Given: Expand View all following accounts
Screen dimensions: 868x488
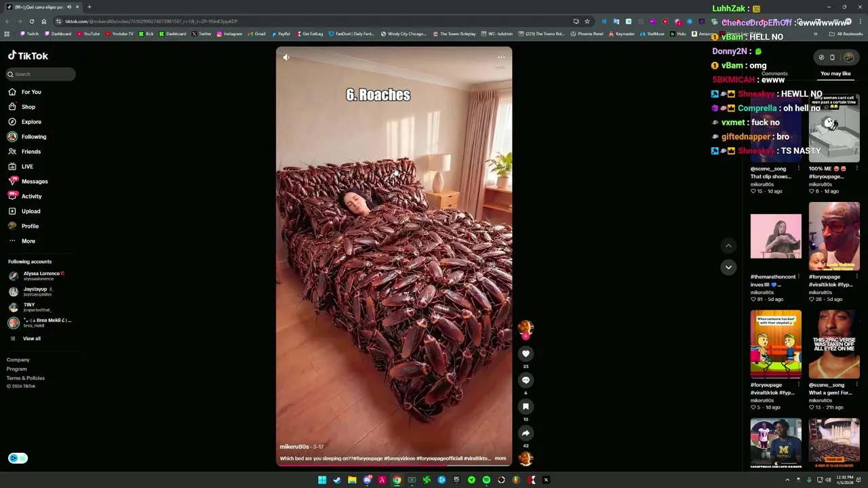Looking at the screenshot, I should click(x=25, y=338).
